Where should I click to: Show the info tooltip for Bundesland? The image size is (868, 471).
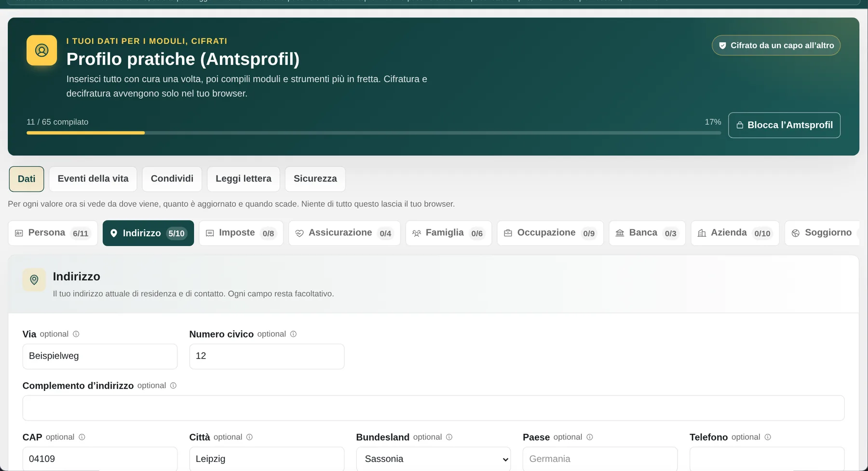(449, 437)
